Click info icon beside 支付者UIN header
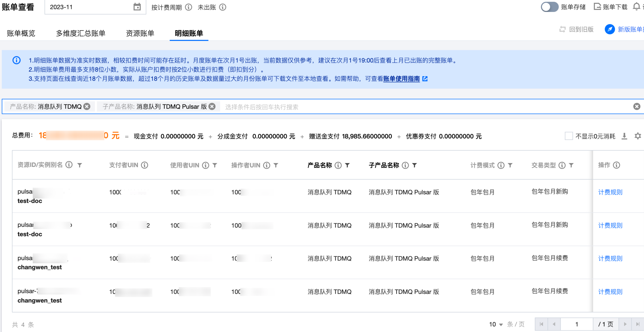The height and width of the screenshot is (332, 644). (145, 165)
